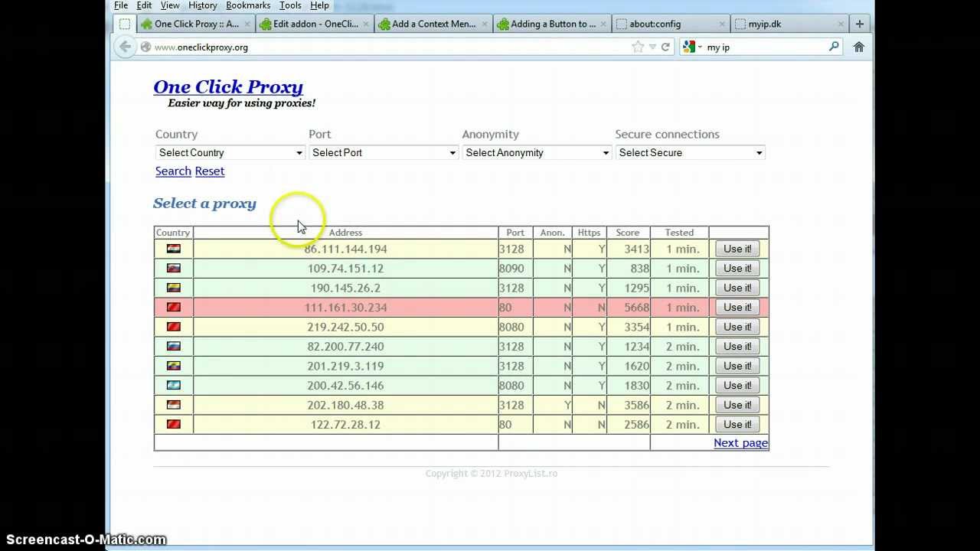Click the flag for 122.72.28.12
Viewport: 980px width, 551px height.
tap(174, 424)
